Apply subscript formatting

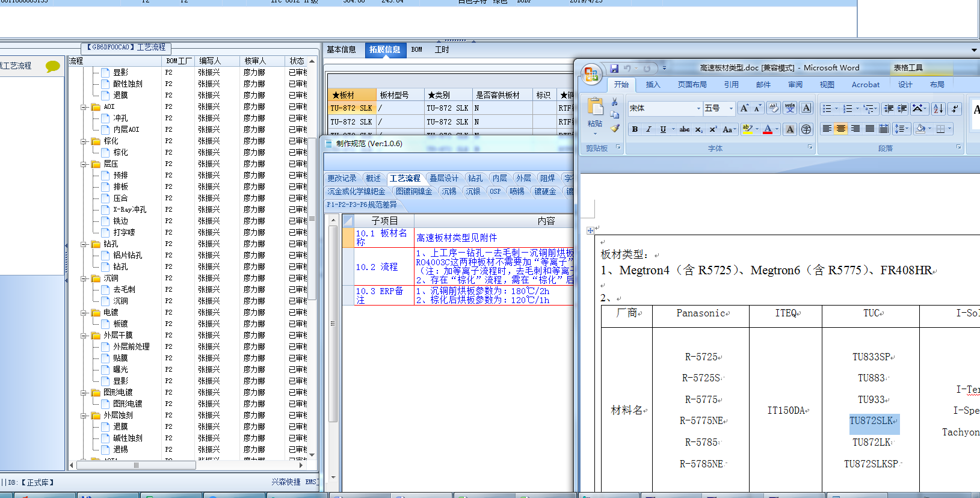pyautogui.click(x=698, y=129)
